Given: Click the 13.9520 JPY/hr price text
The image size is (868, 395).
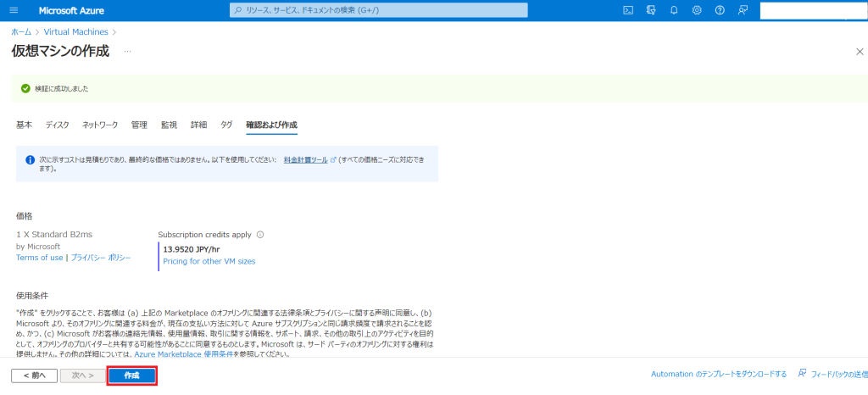Looking at the screenshot, I should pyautogui.click(x=191, y=249).
